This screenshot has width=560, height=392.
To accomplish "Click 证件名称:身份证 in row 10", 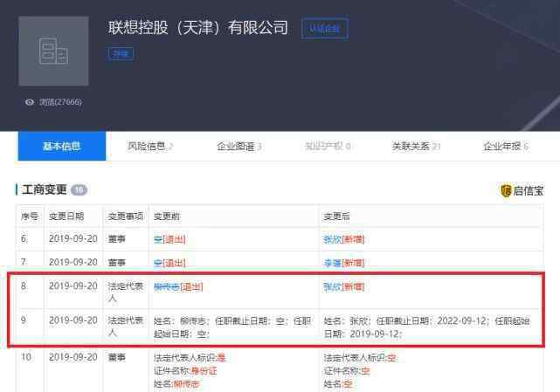I will click(185, 370).
